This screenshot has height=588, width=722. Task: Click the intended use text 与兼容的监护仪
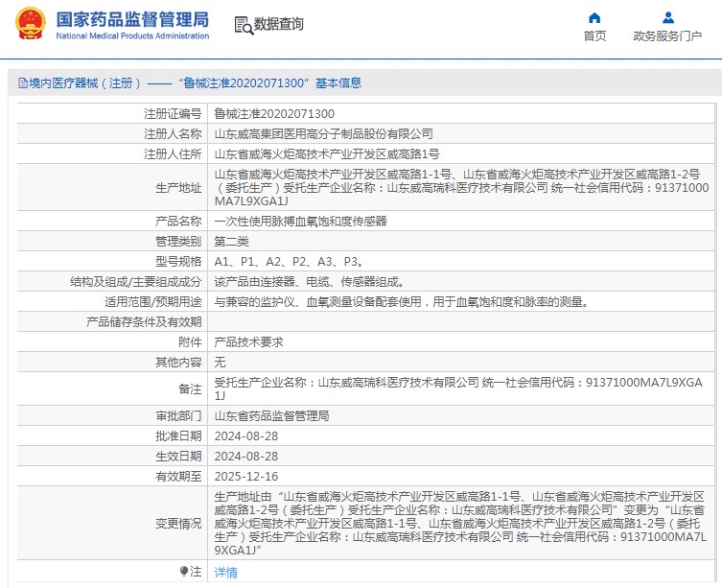pos(402,302)
